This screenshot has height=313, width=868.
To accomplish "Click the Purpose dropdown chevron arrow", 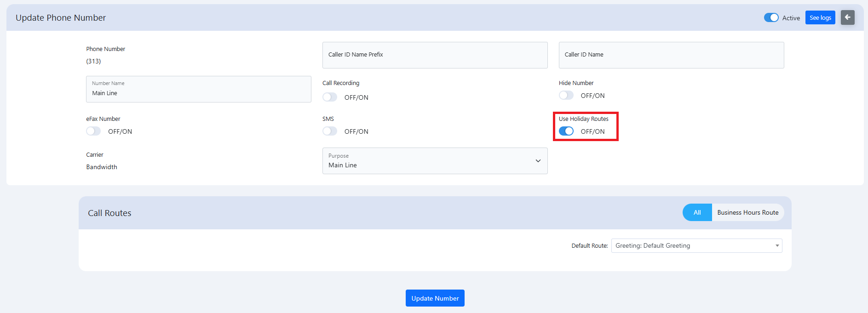I will point(538,161).
